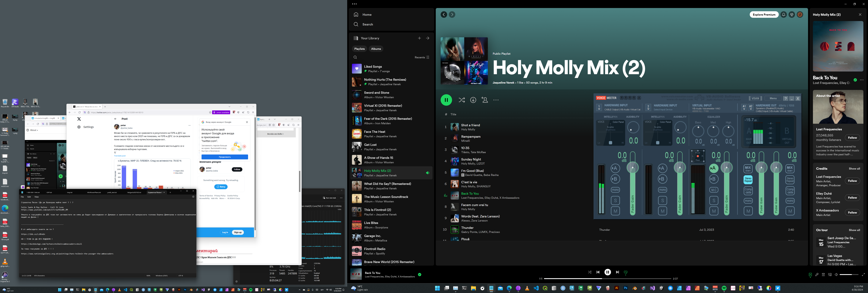Image resolution: width=868 pixels, height=293 pixels.
Task: Click the plus icon in Your Library
Action: tap(419, 38)
